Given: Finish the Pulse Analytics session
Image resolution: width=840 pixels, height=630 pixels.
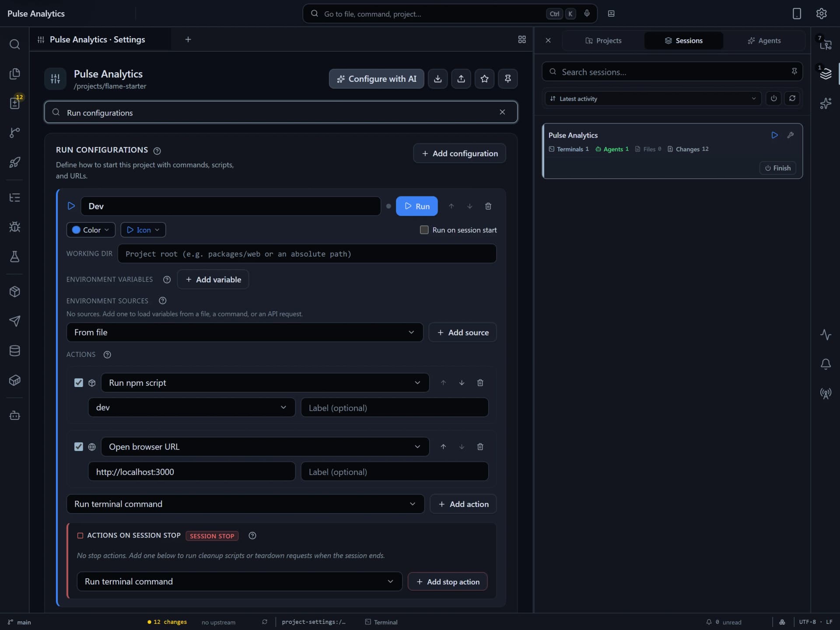Looking at the screenshot, I should [777, 168].
